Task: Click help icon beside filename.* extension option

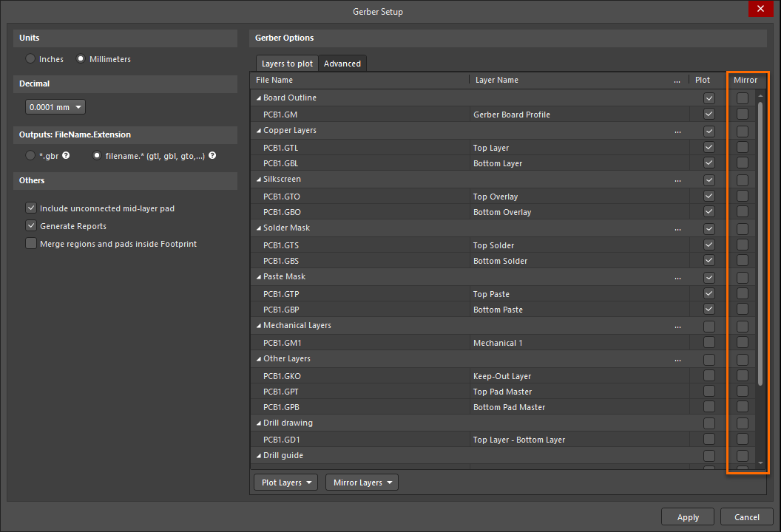Action: pyautogui.click(x=212, y=156)
